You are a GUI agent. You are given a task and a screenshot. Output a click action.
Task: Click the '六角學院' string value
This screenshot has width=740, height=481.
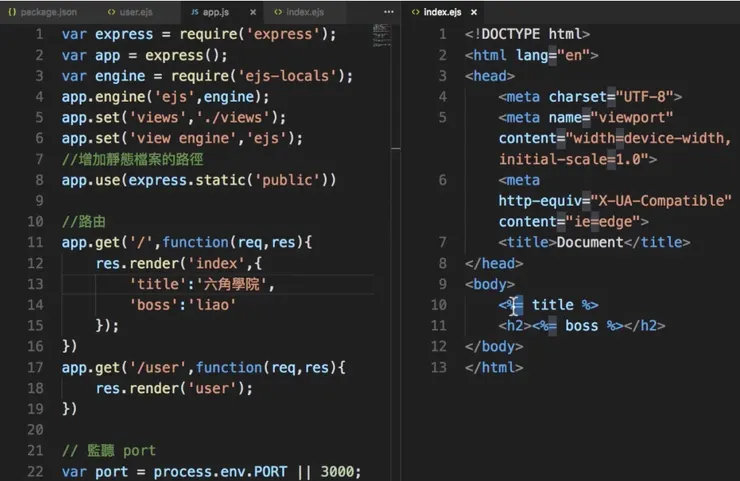click(232, 284)
